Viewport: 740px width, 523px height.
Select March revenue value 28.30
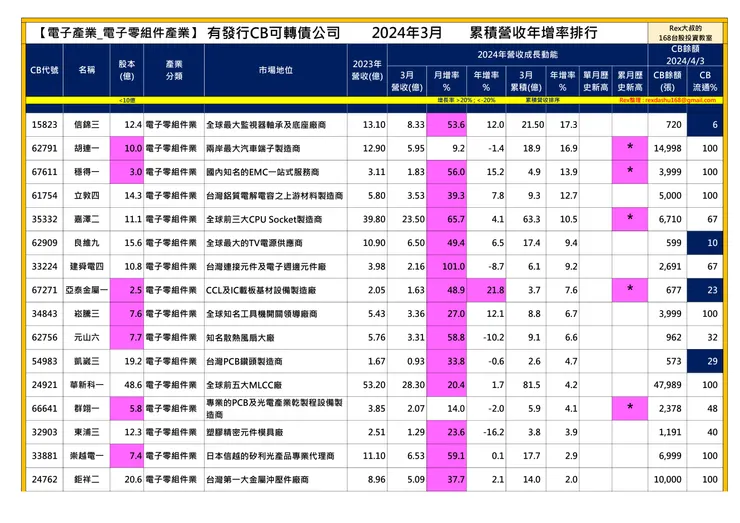click(x=413, y=385)
